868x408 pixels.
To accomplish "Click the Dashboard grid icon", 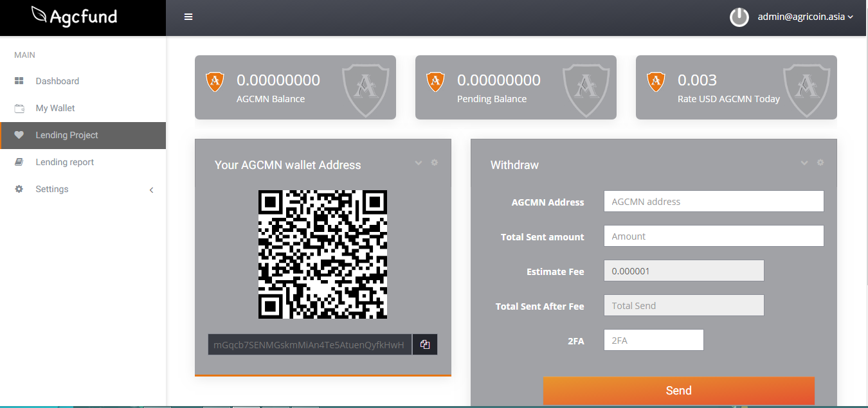I will (x=19, y=81).
